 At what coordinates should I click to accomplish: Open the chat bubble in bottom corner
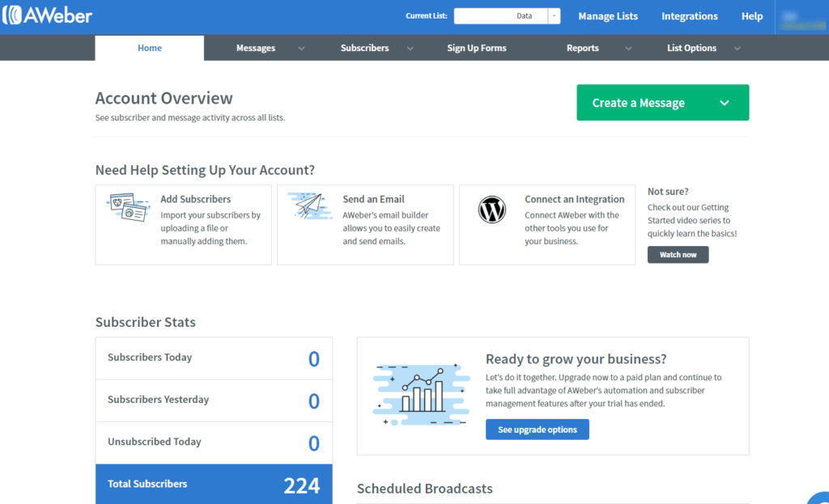pyautogui.click(x=819, y=498)
